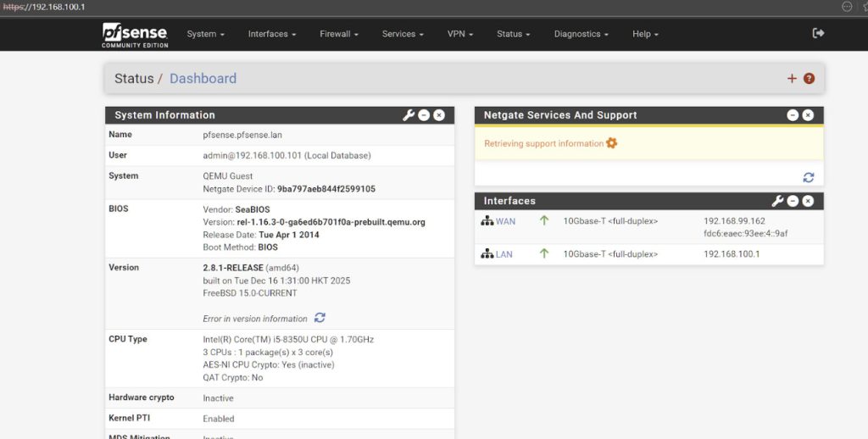Open the WAN interface link

pos(504,221)
